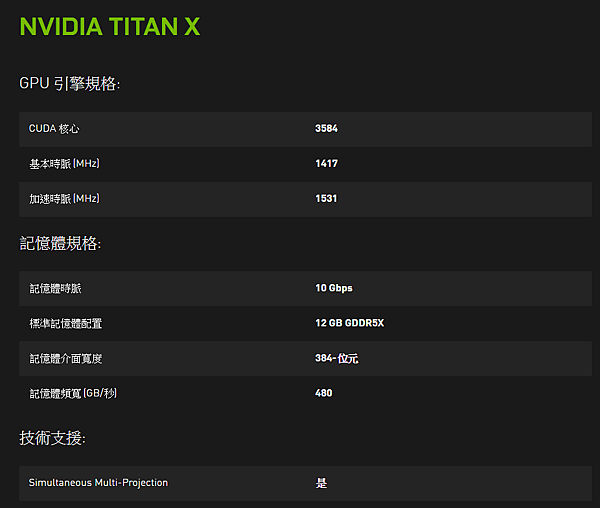Click the 記憶體規格 section heading
The height and width of the screenshot is (508, 600).
tap(60, 243)
